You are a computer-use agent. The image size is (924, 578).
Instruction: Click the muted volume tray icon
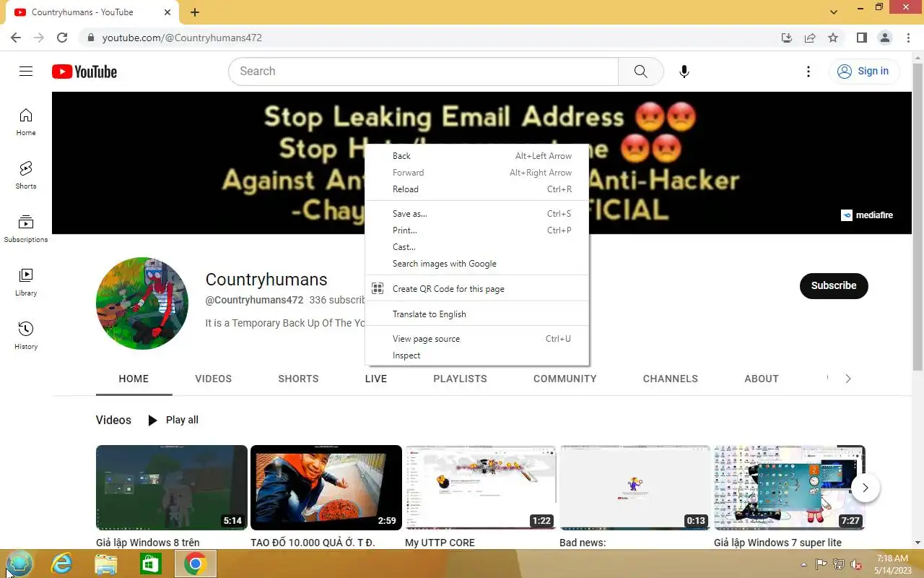tap(856, 564)
